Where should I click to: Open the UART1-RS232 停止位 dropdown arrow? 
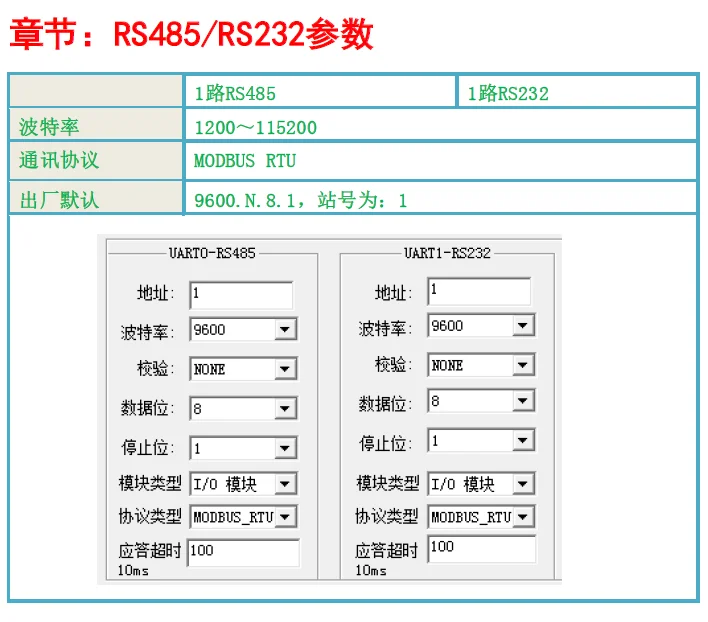523,441
